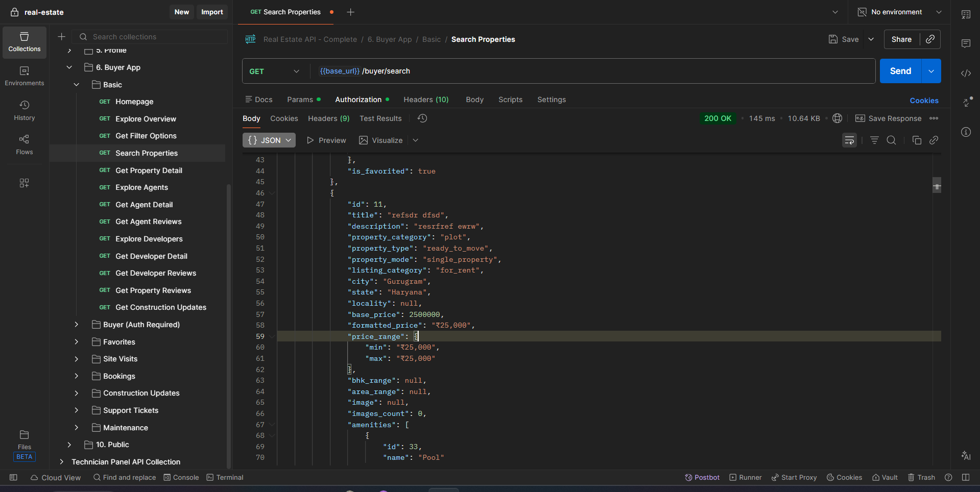980x492 pixels.
Task: Click the filter response icon
Action: tap(874, 140)
